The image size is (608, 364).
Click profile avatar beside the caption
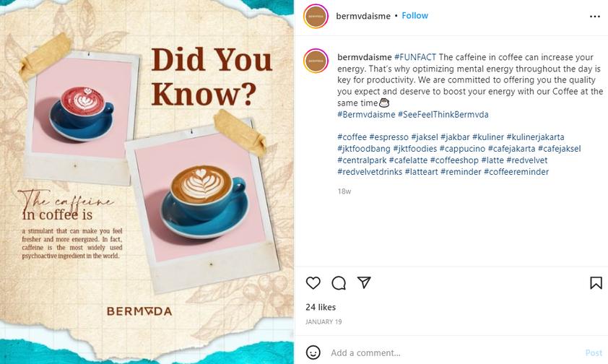pyautogui.click(x=316, y=61)
